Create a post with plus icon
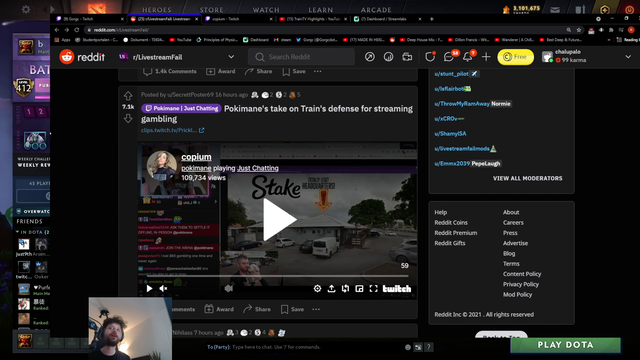Screen dimensions: 640x360 (486, 57)
